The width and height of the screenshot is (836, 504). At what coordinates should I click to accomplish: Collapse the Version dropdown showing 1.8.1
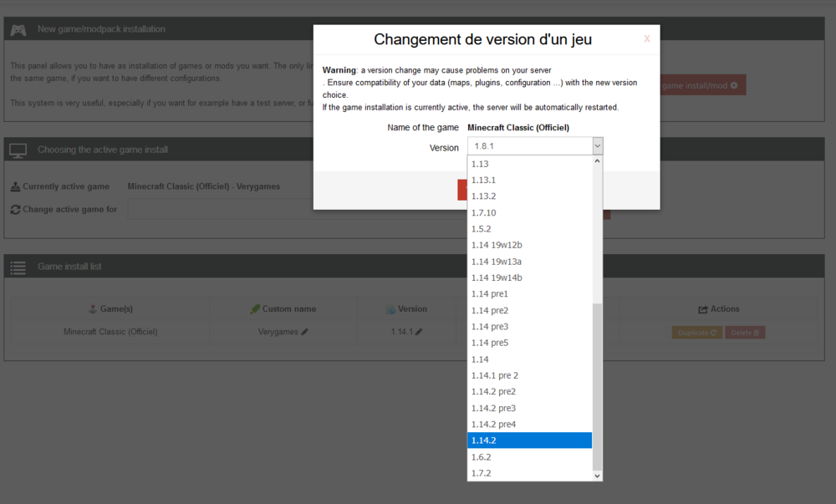pos(597,146)
